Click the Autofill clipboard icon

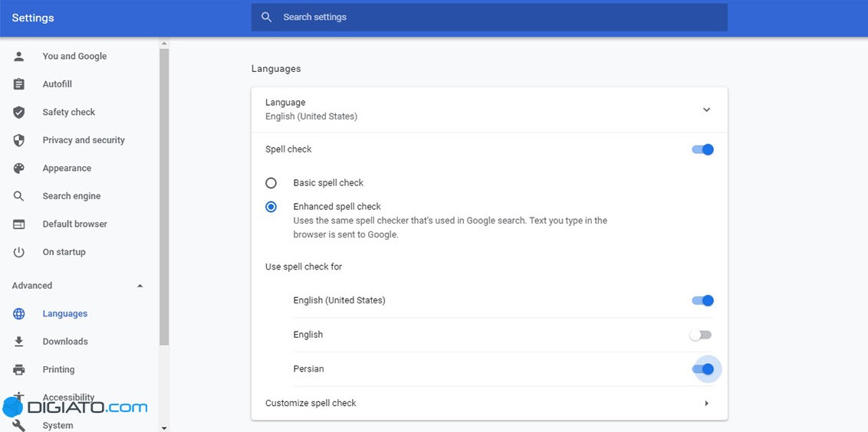(x=19, y=84)
